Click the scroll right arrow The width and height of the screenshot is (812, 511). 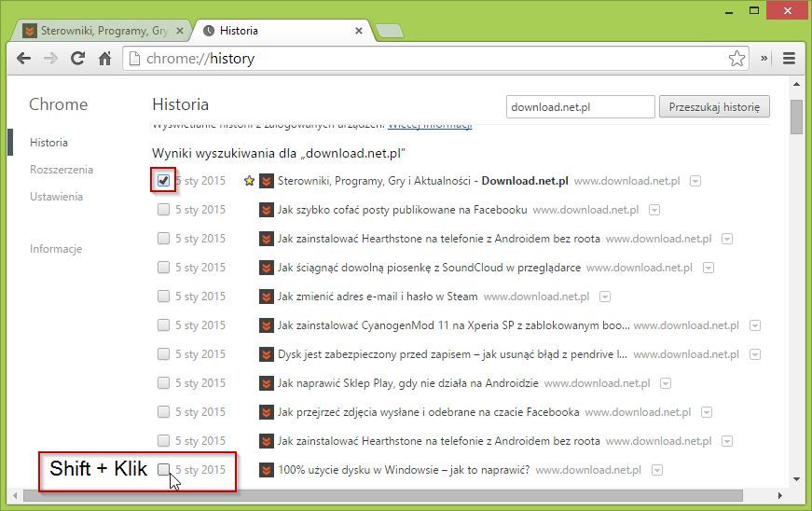coord(780,495)
